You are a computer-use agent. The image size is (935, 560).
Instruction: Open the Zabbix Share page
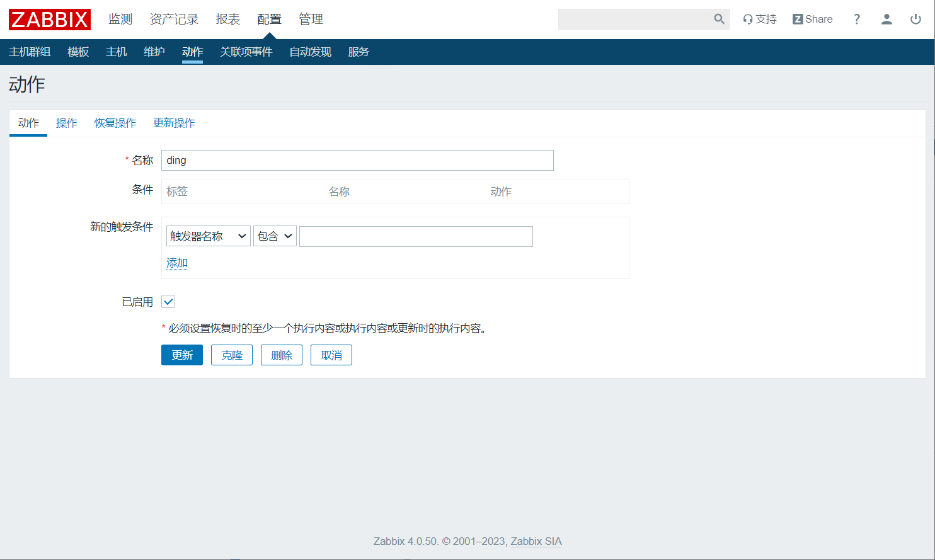(x=812, y=20)
